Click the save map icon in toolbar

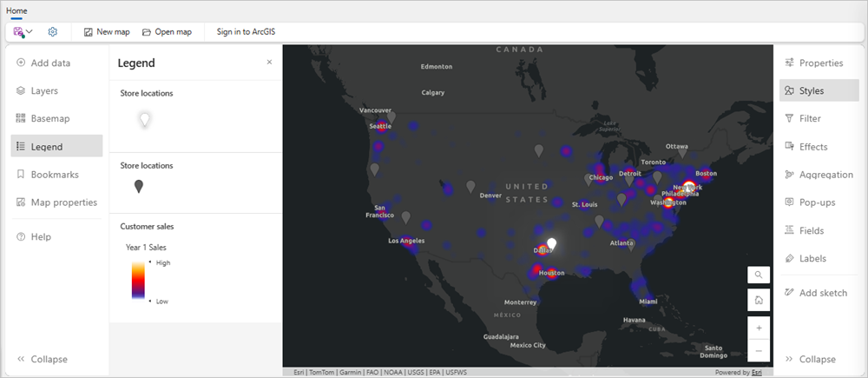pyautogui.click(x=19, y=32)
